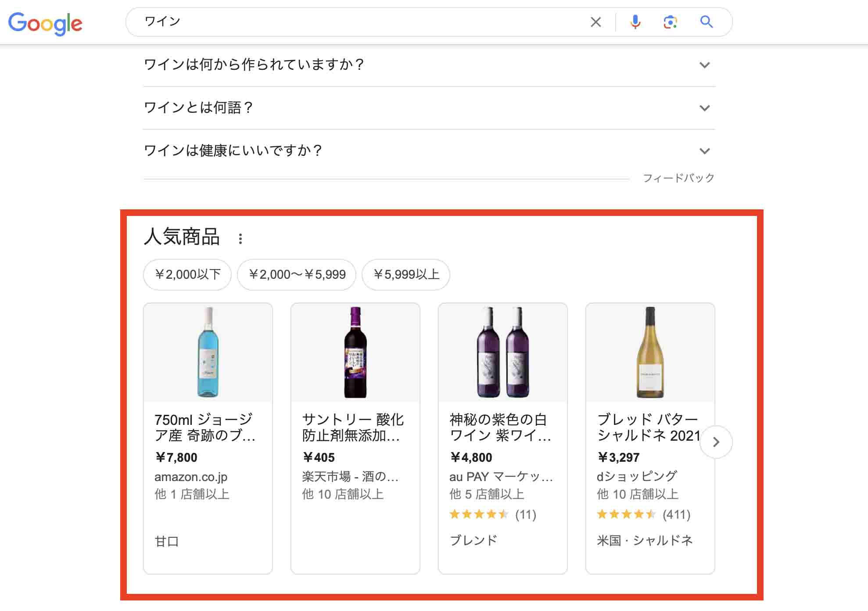This screenshot has width=868, height=611.
Task: Click the 人気商品 heading
Action: tap(182, 237)
